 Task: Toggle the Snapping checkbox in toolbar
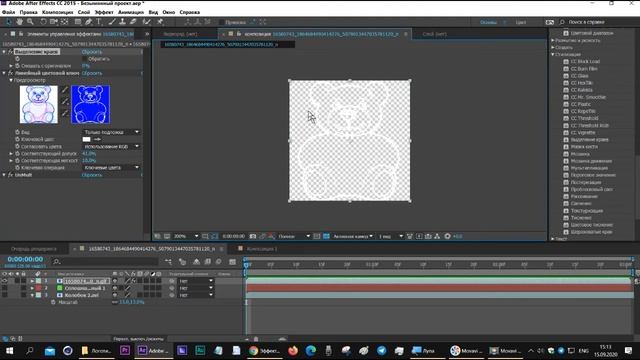(222, 22)
